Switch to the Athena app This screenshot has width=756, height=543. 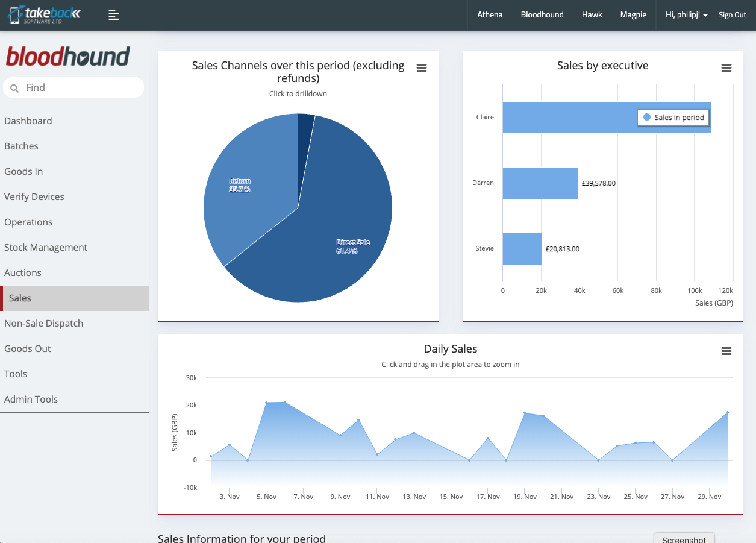[490, 15]
